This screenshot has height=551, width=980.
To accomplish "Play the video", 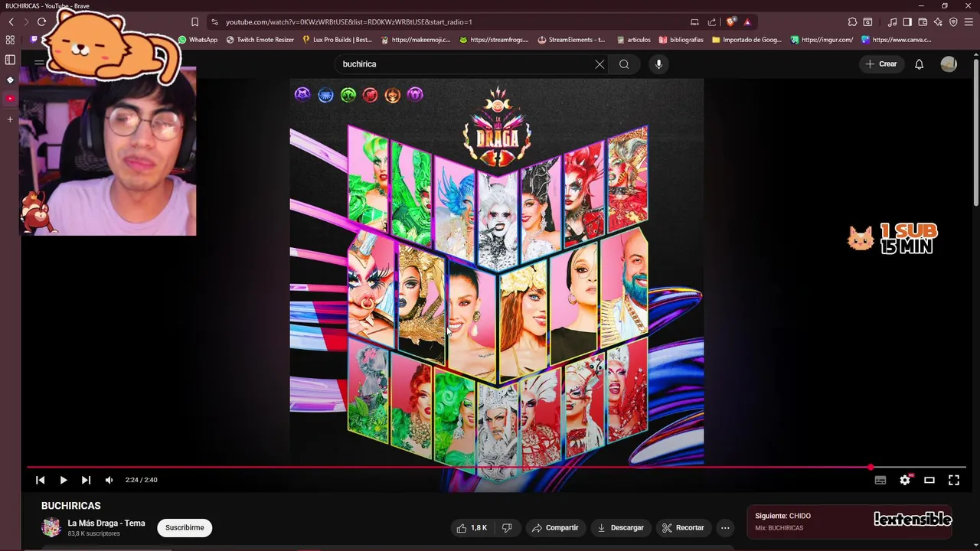I will [64, 480].
